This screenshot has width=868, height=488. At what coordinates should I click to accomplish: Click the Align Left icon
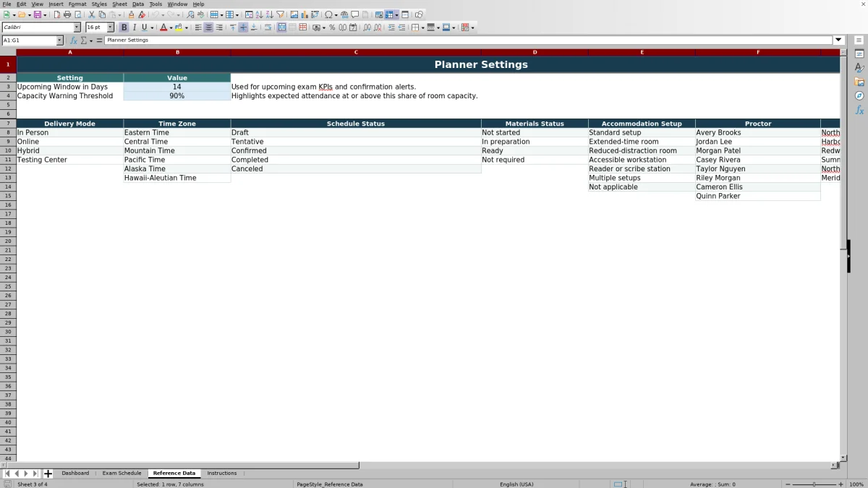coord(198,27)
